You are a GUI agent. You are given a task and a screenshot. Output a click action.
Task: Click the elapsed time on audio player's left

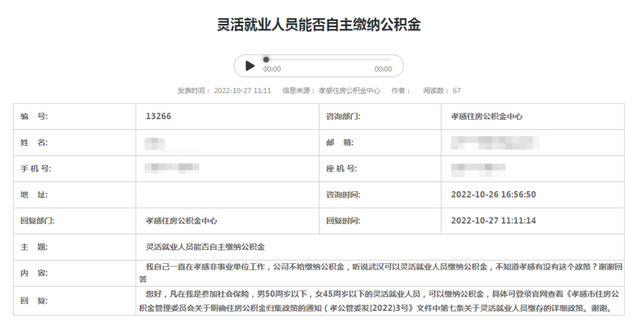272,69
